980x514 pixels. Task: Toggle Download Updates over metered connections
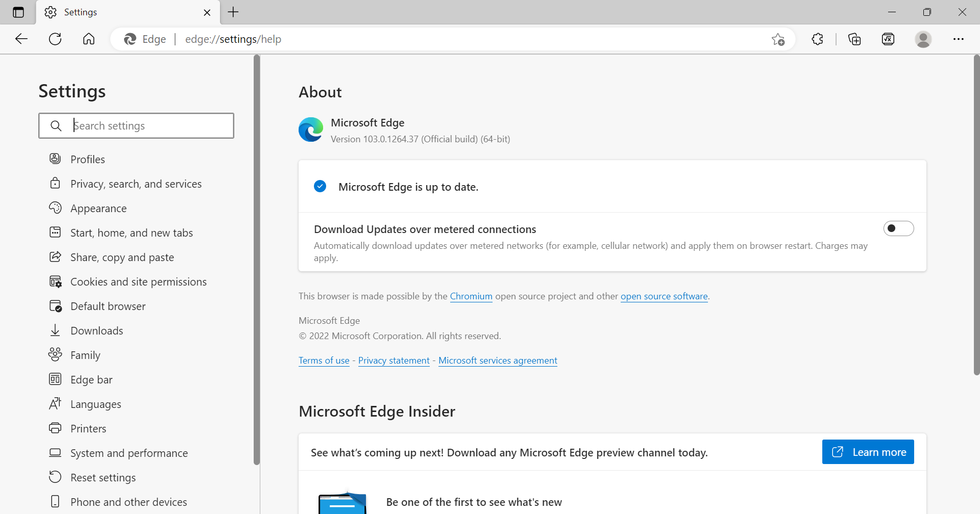pyautogui.click(x=898, y=228)
